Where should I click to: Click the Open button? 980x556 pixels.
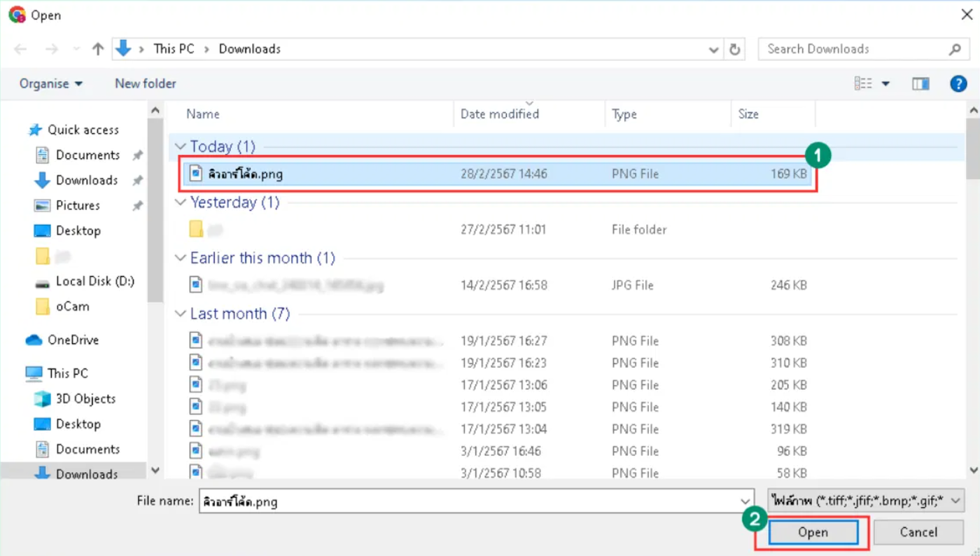(x=813, y=532)
